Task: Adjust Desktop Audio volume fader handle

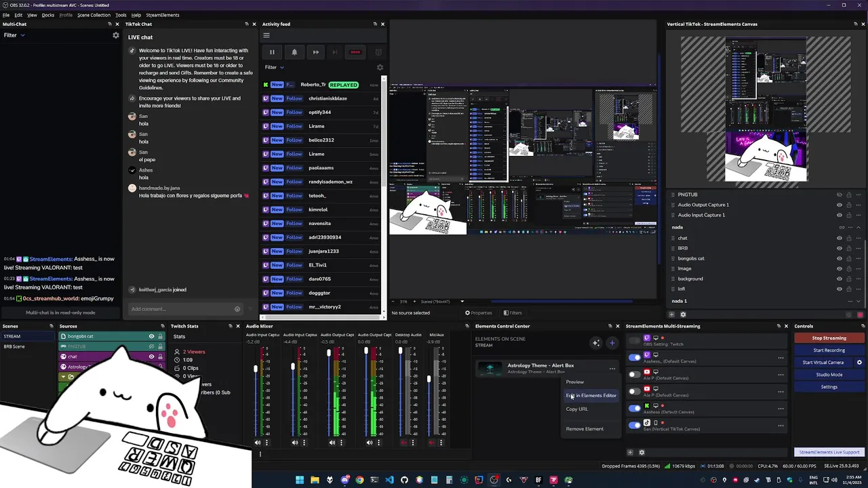Action: pyautogui.click(x=400, y=351)
